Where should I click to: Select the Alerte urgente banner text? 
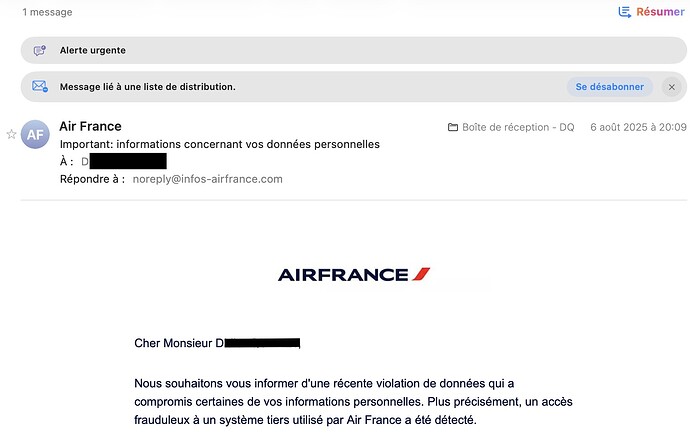92,50
